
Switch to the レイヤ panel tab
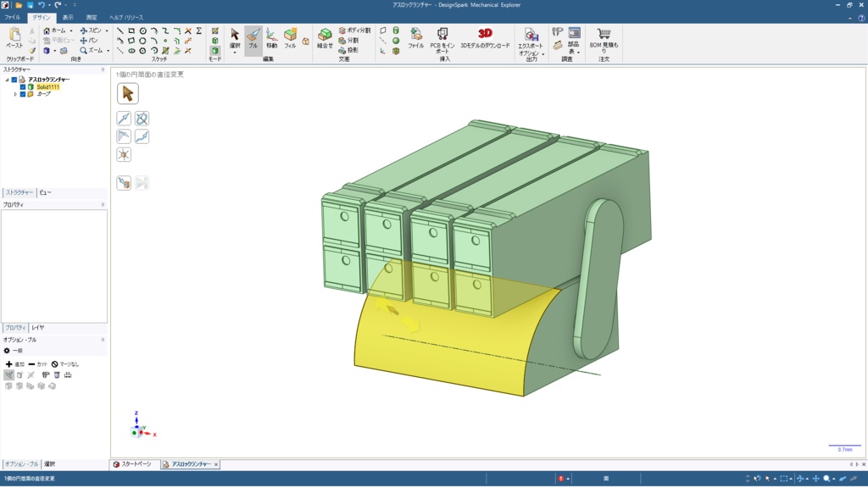coord(37,328)
